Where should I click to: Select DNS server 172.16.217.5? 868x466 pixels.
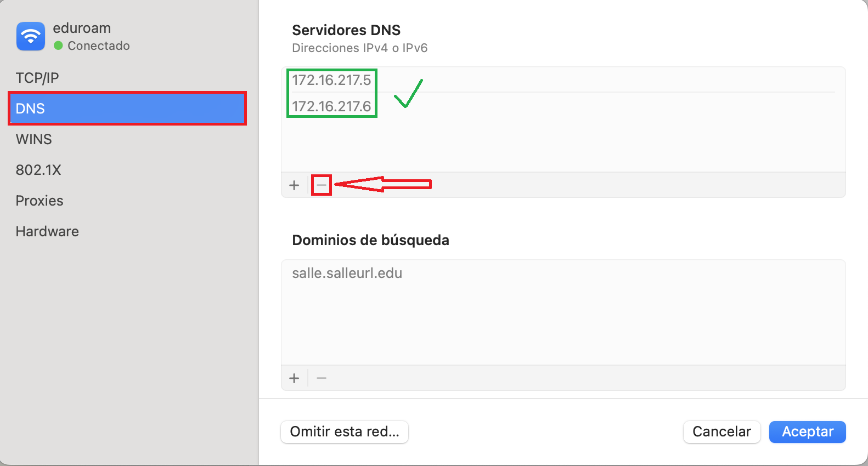point(331,80)
